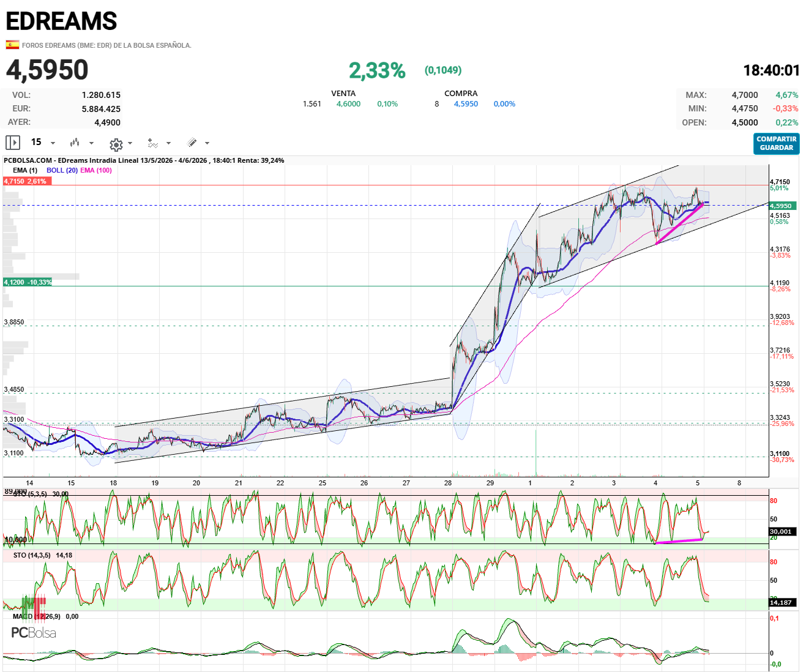Open the FOROS EDREAMS forum link
The height and width of the screenshot is (672, 806).
(x=106, y=45)
